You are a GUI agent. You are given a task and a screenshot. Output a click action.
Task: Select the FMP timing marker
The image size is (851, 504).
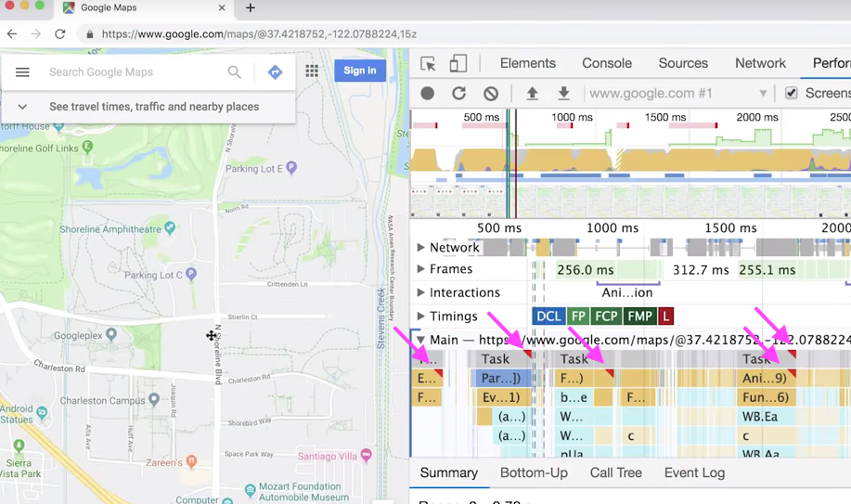640,317
